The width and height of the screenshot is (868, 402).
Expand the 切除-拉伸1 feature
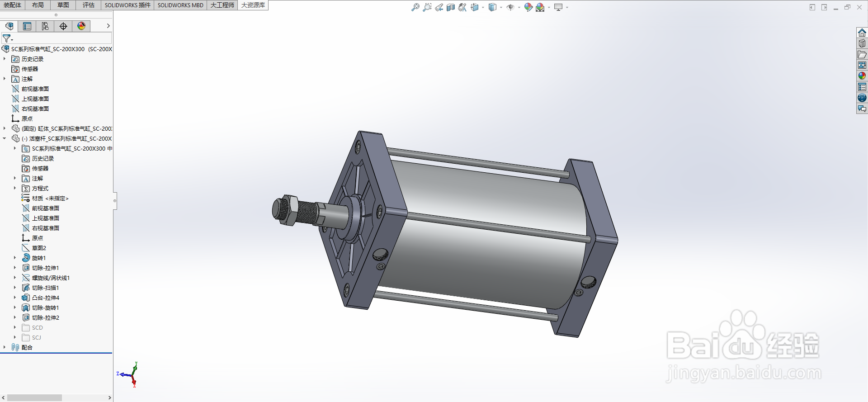coord(15,268)
